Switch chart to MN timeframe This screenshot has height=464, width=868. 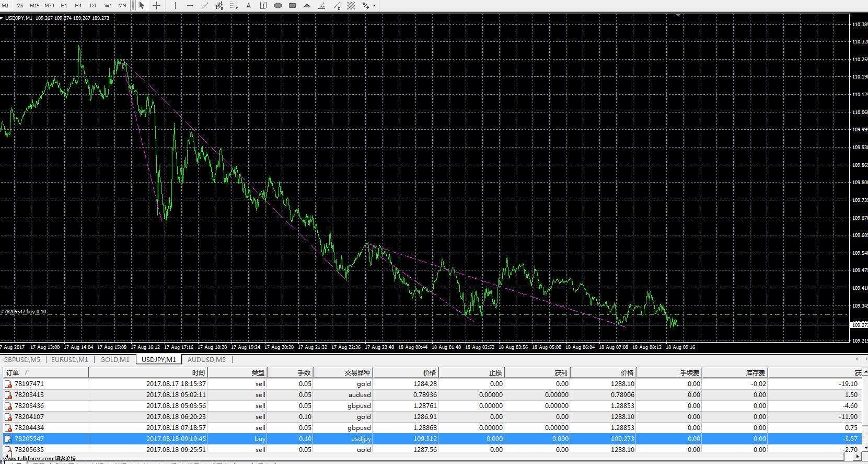[122, 5]
